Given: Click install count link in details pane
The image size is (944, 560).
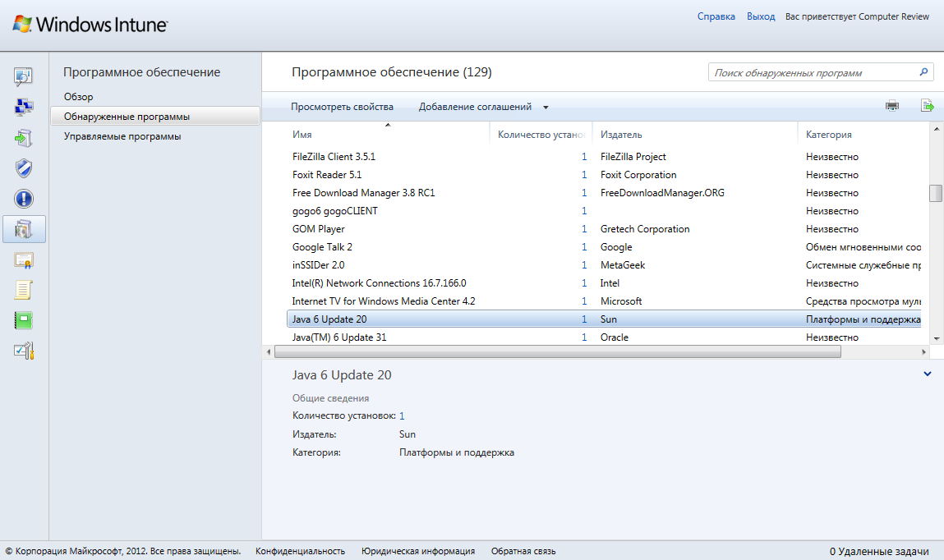Looking at the screenshot, I should (402, 415).
